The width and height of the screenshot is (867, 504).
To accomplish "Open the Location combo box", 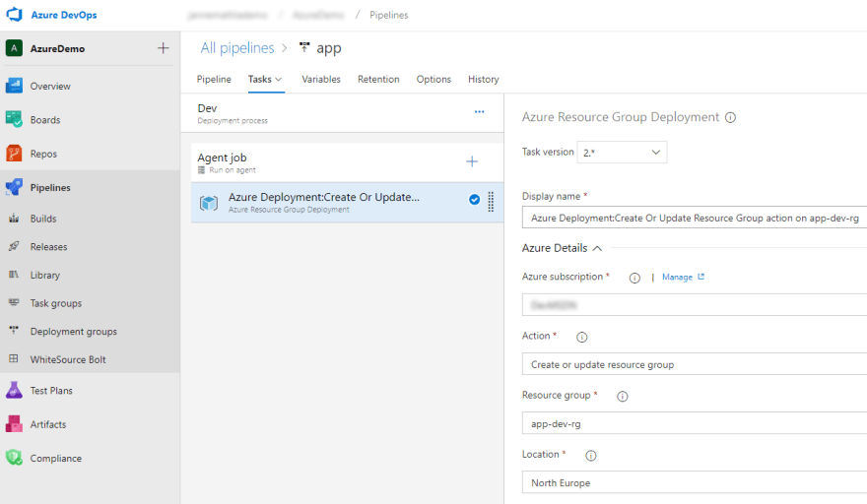I will click(x=695, y=482).
